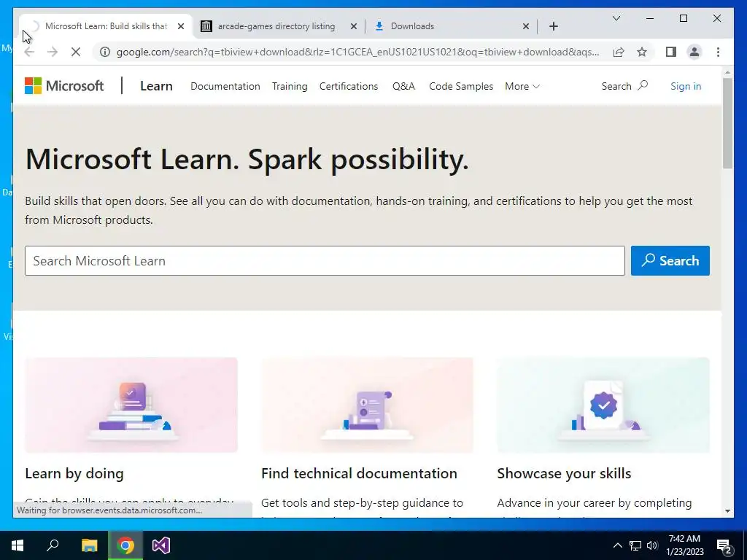The image size is (747, 560).
Task: Click the forward navigation arrow
Action: coord(53,52)
